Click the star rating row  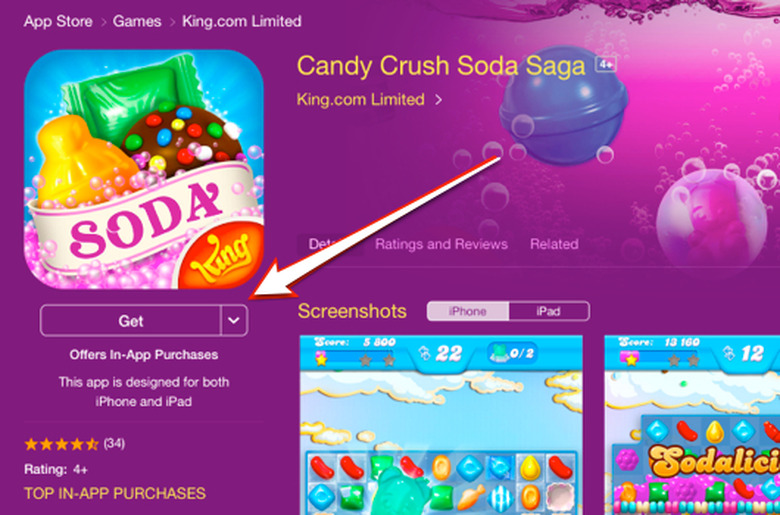75,444
